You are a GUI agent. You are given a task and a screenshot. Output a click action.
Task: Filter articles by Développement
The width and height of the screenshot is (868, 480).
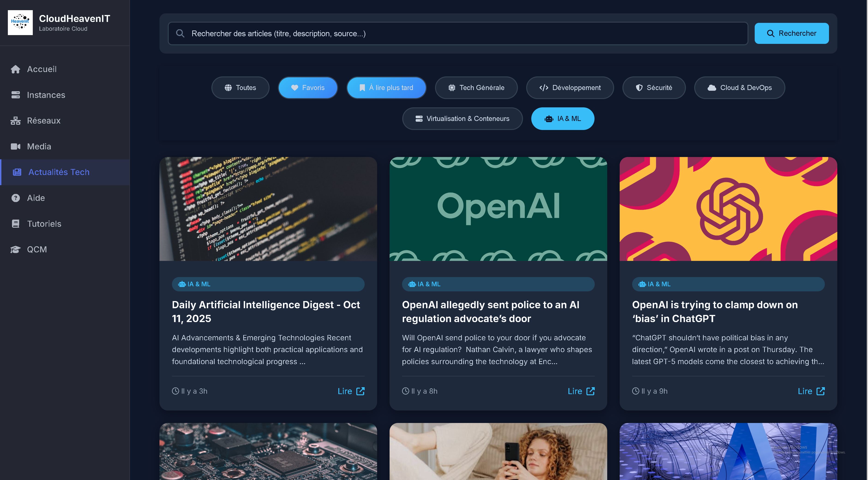pos(570,88)
